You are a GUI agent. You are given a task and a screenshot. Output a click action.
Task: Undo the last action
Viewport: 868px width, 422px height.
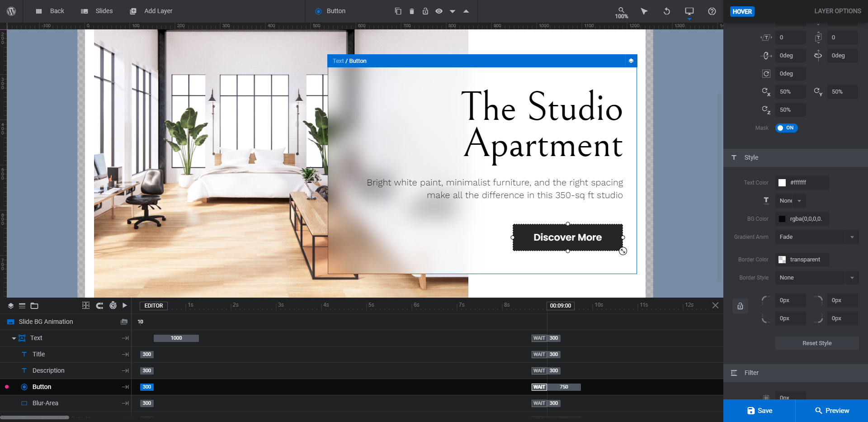pyautogui.click(x=667, y=11)
